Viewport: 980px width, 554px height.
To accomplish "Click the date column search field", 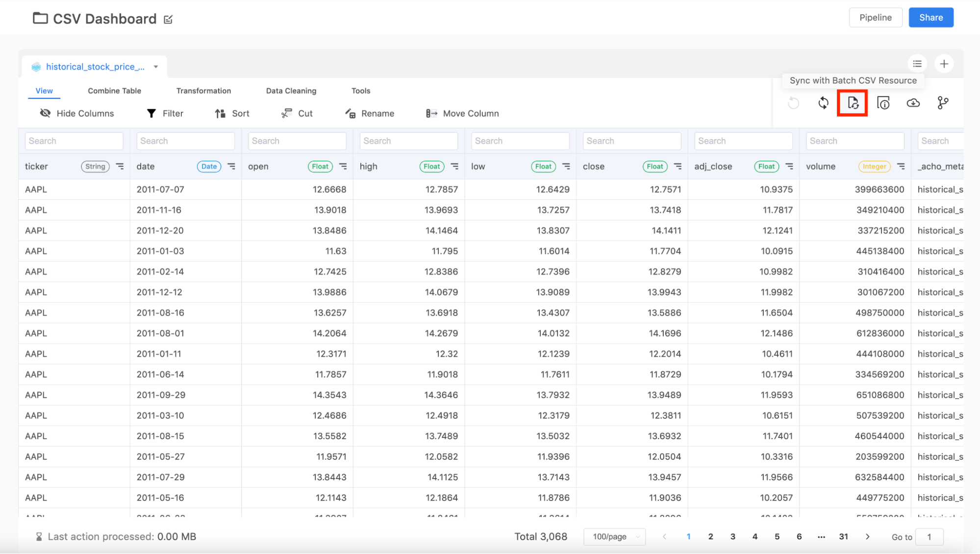I will (185, 141).
